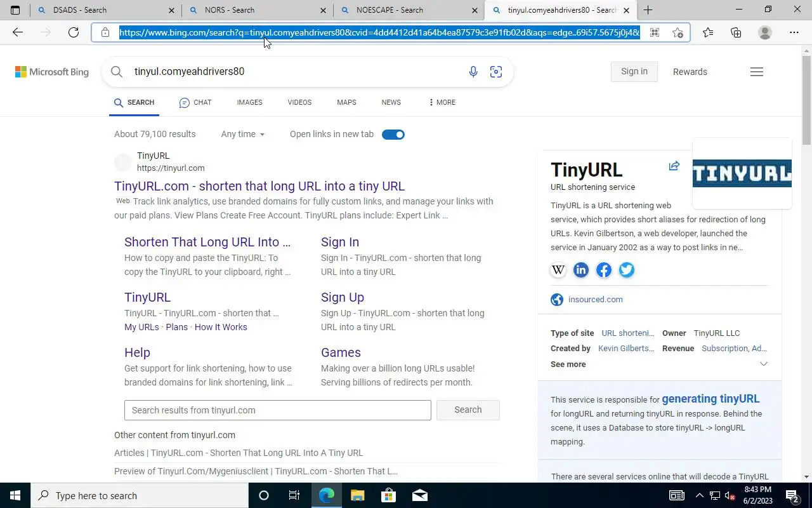This screenshot has width=812, height=508.
Task: Go back with the browser back arrow
Action: 18,32
